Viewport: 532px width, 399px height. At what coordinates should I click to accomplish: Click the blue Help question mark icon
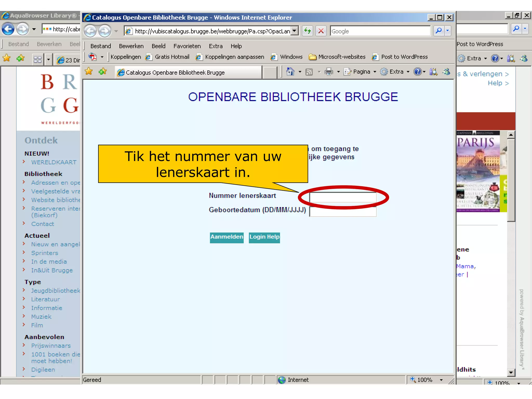pos(417,72)
